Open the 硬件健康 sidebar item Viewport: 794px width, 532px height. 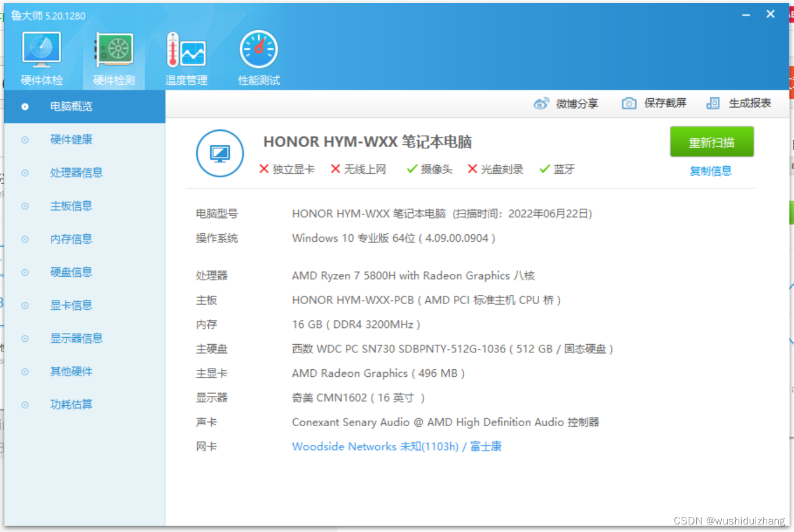pyautogui.click(x=85, y=140)
